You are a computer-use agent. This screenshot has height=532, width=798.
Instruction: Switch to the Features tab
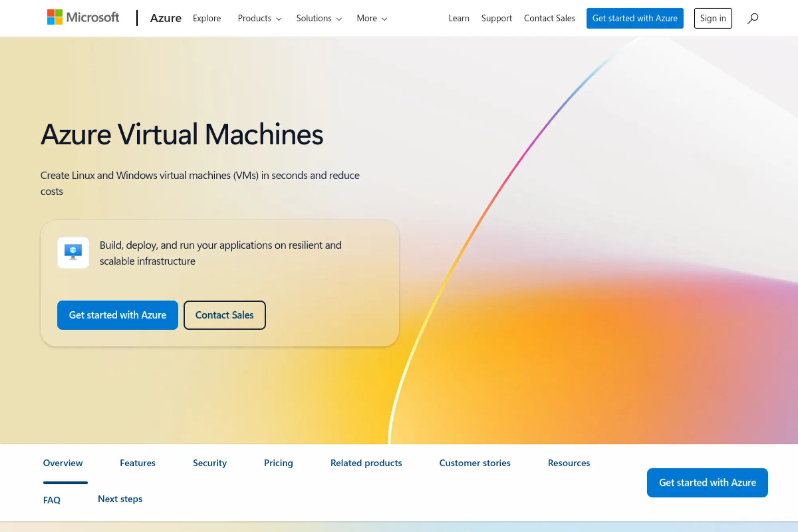137,463
